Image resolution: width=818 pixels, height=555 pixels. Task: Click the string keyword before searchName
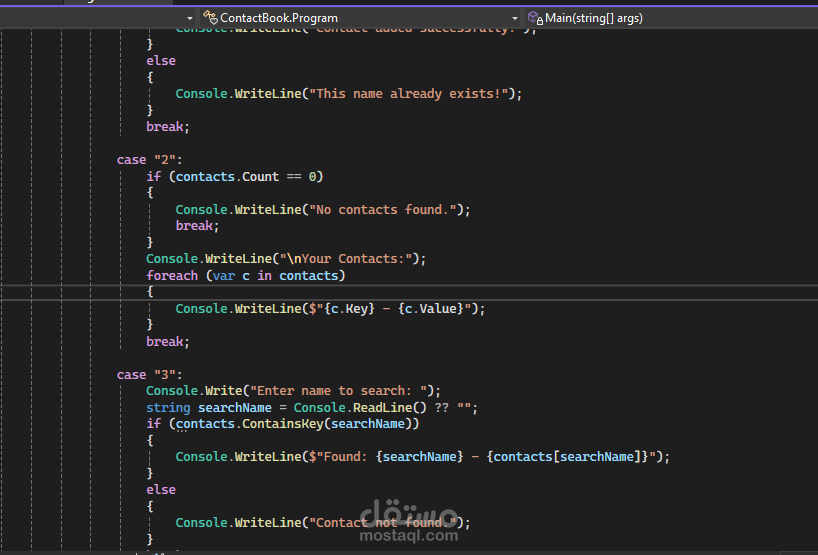pos(168,407)
